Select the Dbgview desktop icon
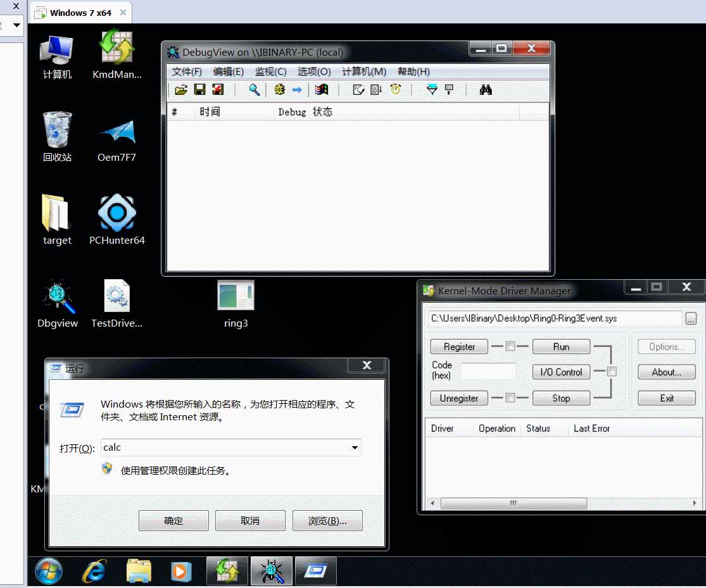 point(57,303)
